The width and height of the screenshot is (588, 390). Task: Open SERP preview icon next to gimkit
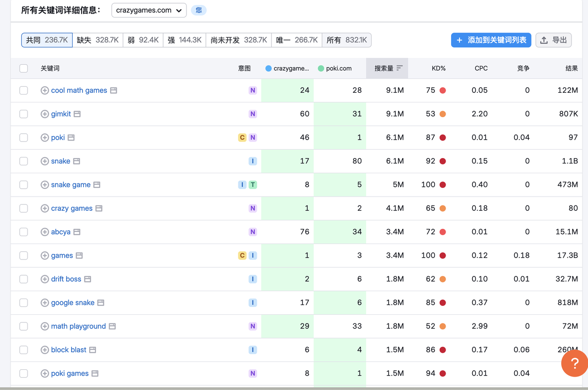(x=77, y=114)
